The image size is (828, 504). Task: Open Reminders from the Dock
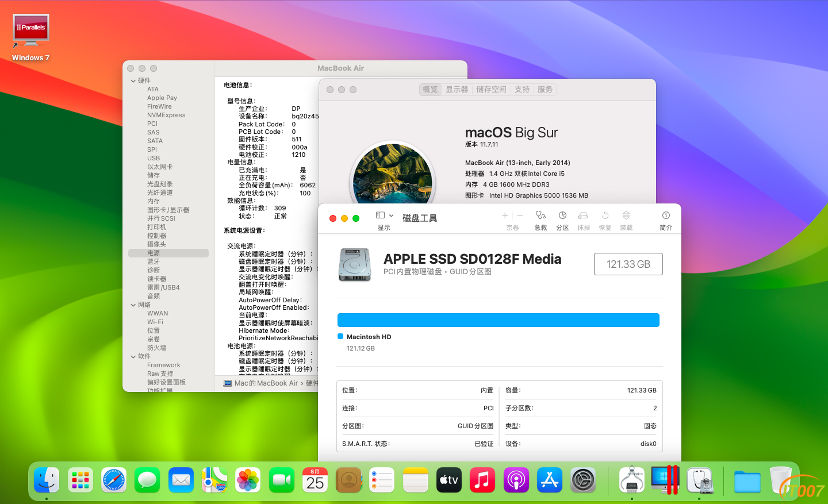pos(382,480)
